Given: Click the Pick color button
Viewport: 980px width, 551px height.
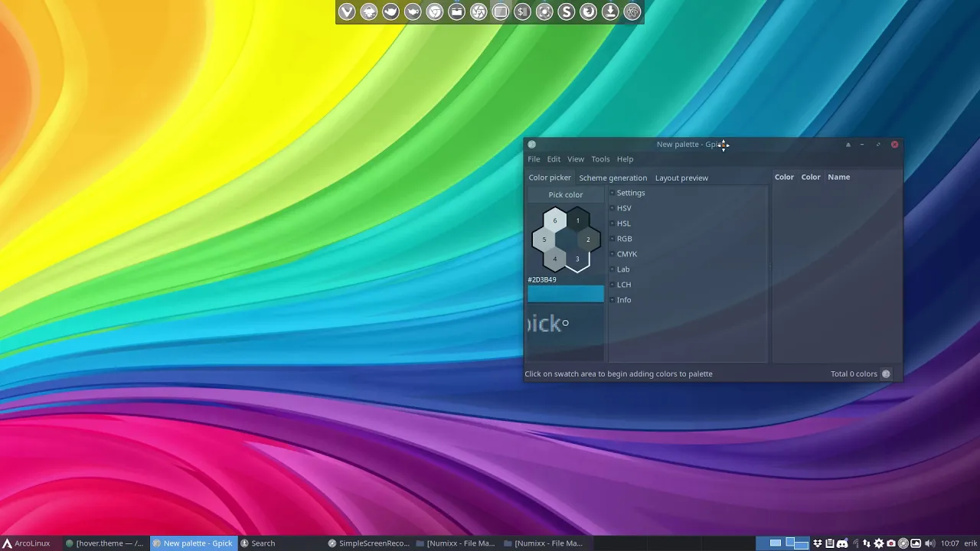Looking at the screenshot, I should click(x=566, y=194).
